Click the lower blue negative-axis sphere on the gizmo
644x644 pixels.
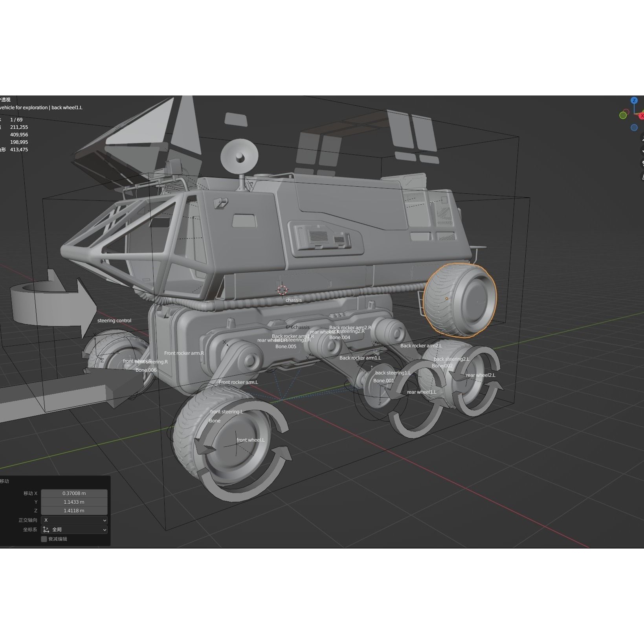point(634,127)
